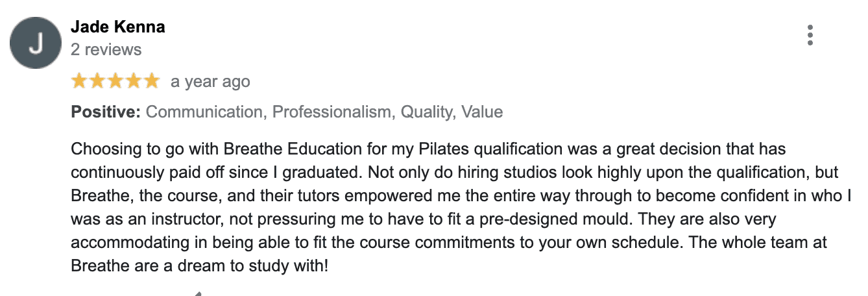
Task: Select the "Quality" positive attribute
Action: (x=426, y=112)
